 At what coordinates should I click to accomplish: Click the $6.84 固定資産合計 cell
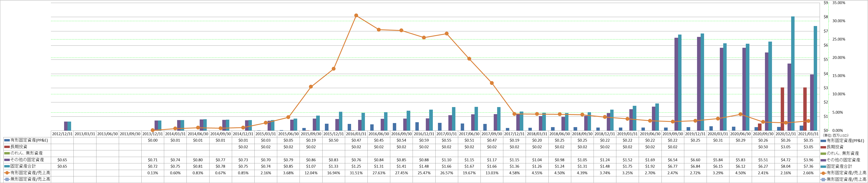pos(695,166)
